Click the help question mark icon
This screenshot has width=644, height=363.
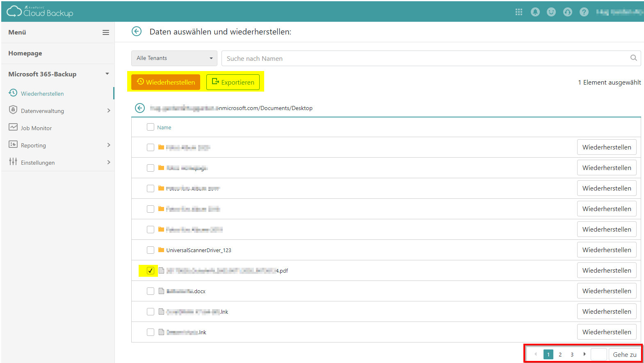click(584, 12)
